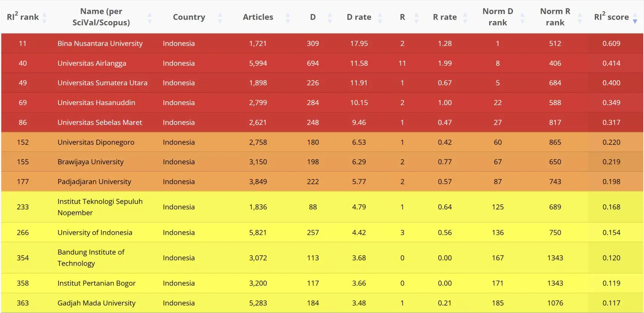Select the University of Indonesia name cell

click(95, 233)
